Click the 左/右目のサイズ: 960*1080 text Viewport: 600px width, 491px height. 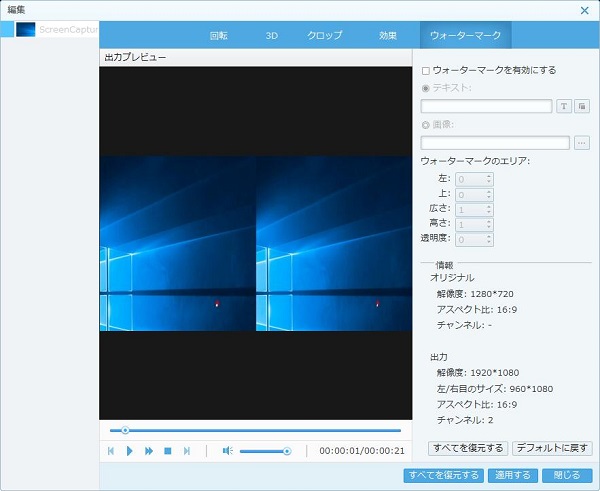click(495, 389)
